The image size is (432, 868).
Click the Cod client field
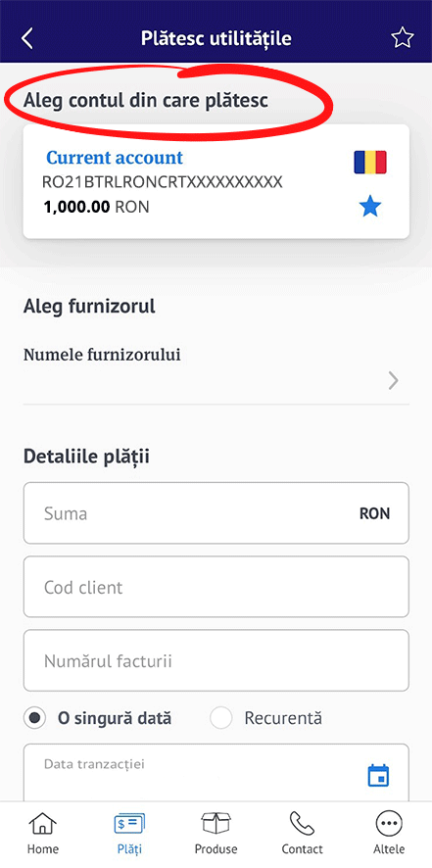point(216,587)
